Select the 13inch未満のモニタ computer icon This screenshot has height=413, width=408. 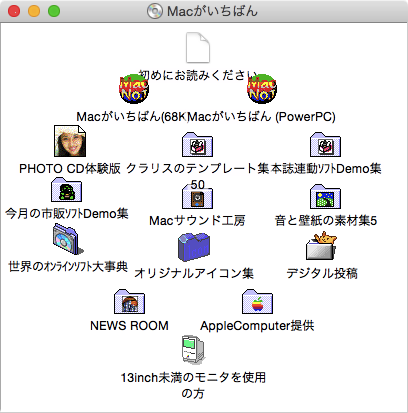[x=193, y=350]
